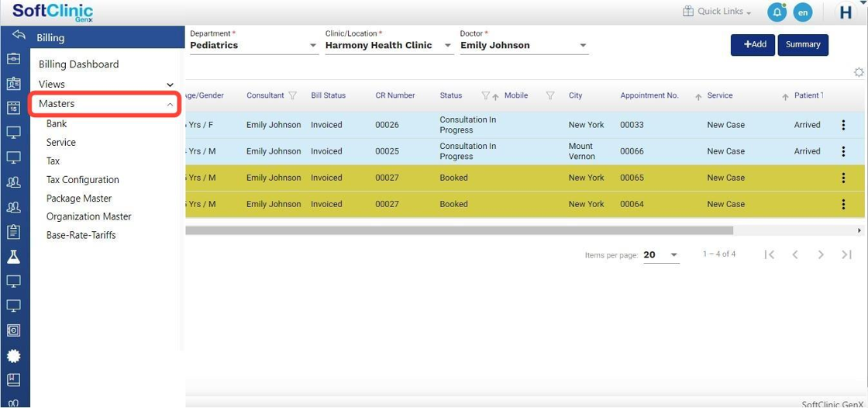This screenshot has width=868, height=408.
Task: Click the filter icon beside Consultant column
Action: click(293, 96)
